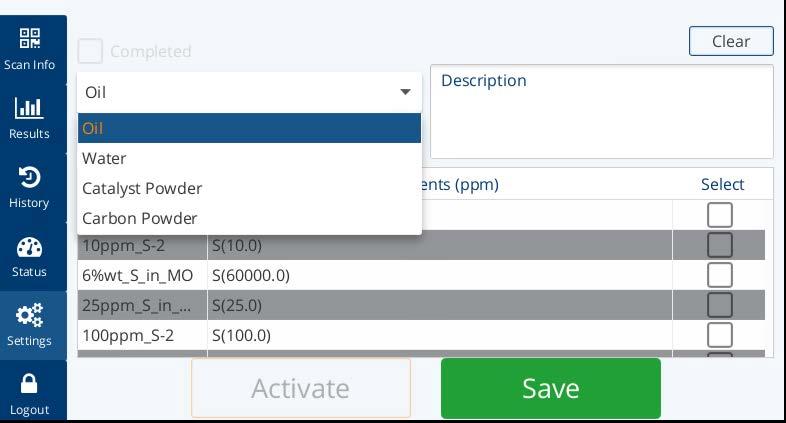Click the green Save button
Viewport: 786px width, 423px height.
click(x=551, y=388)
